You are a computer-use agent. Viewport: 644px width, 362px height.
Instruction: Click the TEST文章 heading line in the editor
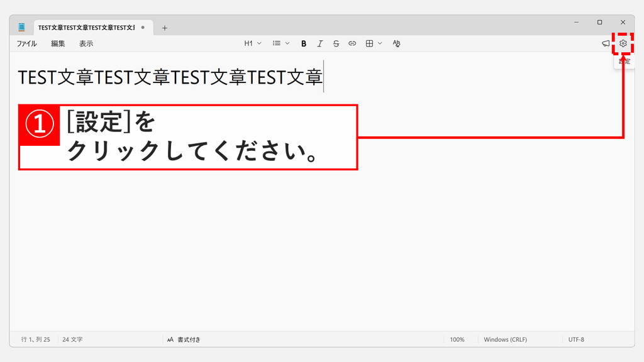click(x=170, y=77)
